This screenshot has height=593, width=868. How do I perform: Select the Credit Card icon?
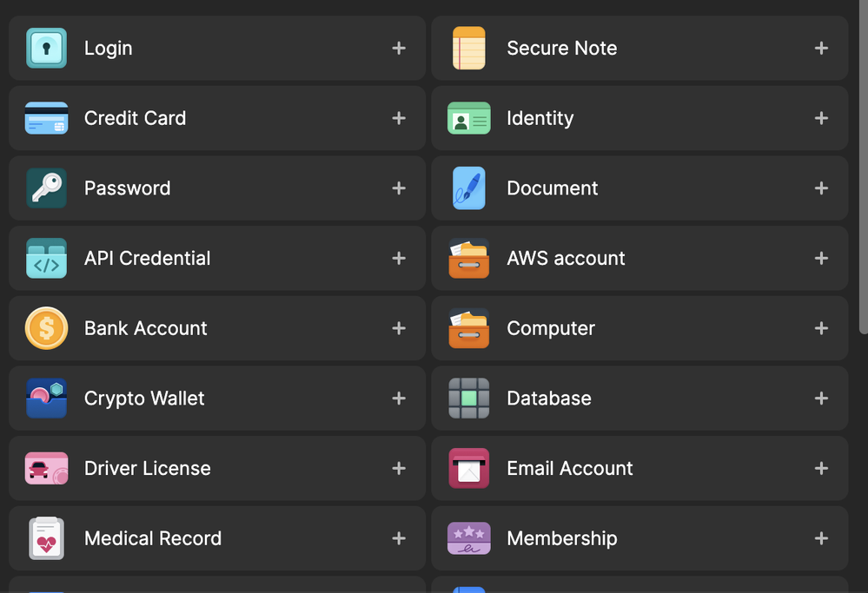(x=46, y=119)
